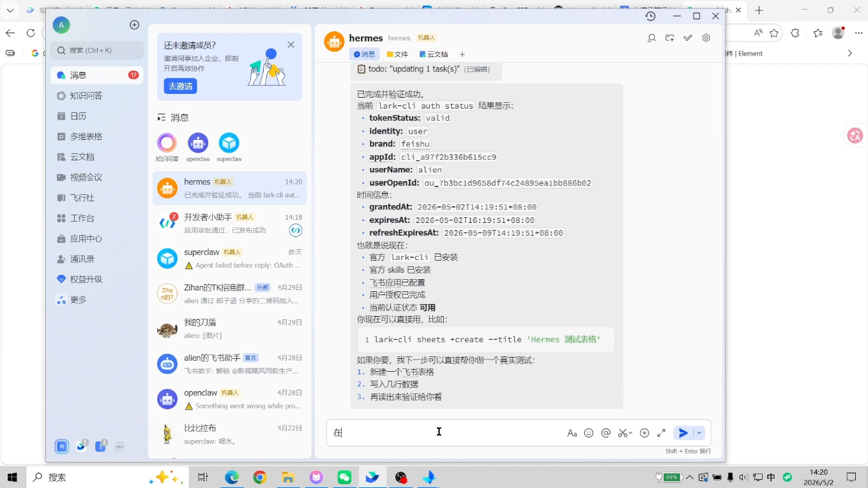The width and height of the screenshot is (868, 488).
Task: Click the search box 搜索 (Ctrl+K)
Action: pos(97,50)
